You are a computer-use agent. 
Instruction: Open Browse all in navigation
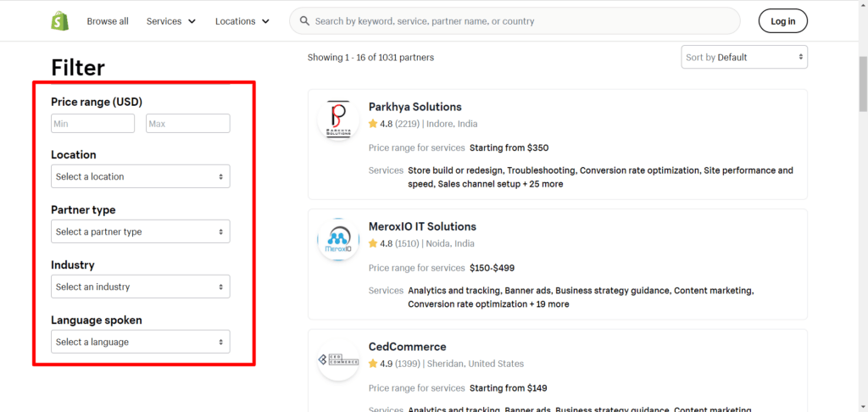tap(108, 21)
